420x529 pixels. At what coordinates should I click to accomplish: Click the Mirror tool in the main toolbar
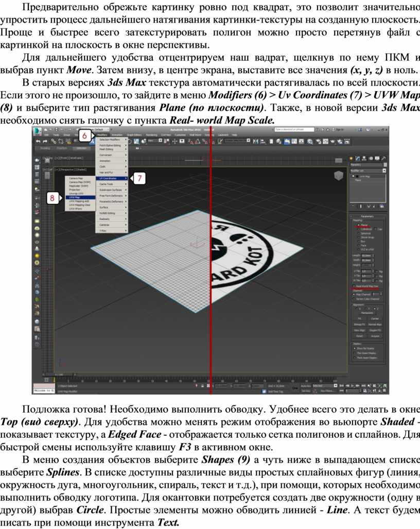click(255, 141)
